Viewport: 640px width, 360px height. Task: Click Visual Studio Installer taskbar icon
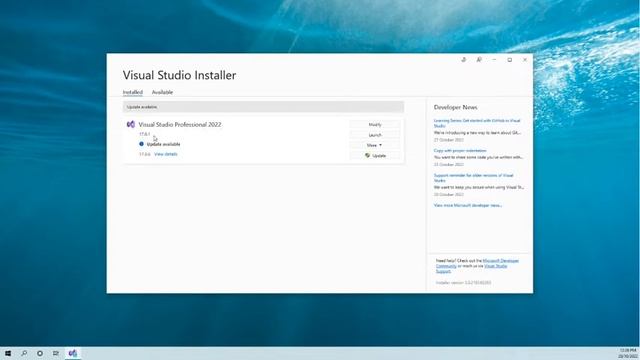[x=73, y=353]
